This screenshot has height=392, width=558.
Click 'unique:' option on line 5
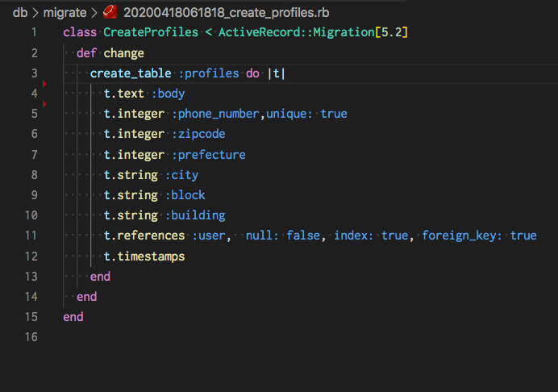(289, 114)
